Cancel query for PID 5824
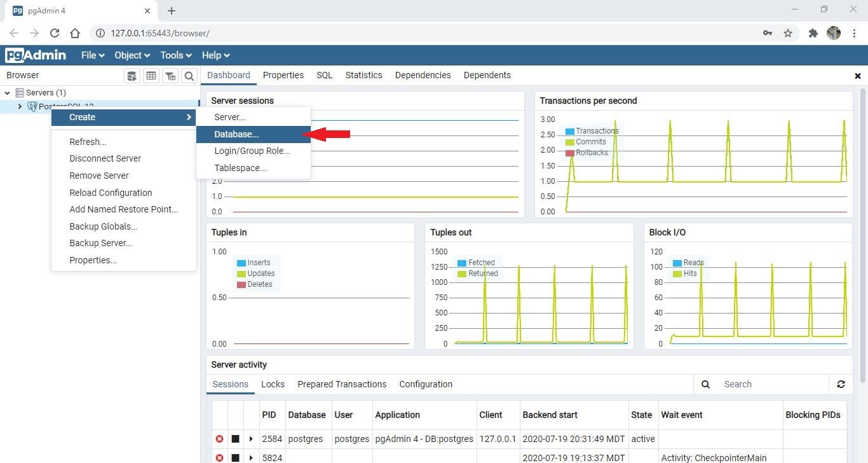868x463 pixels. pyautogui.click(x=235, y=458)
